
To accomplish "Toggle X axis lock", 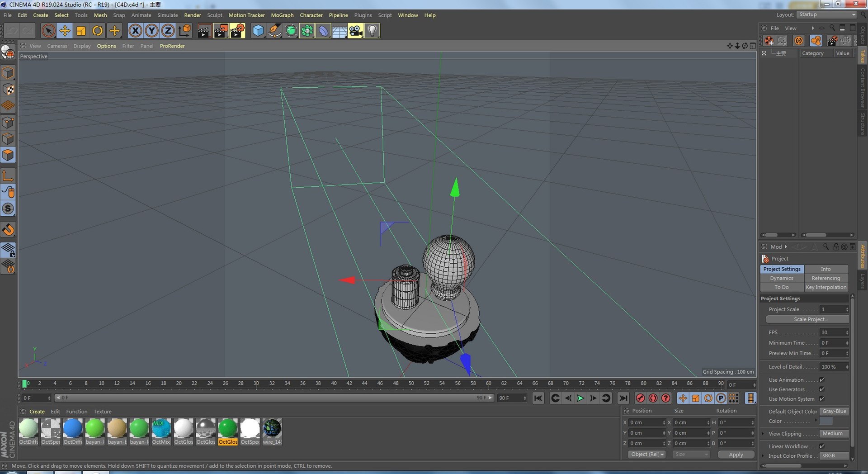I will tap(135, 31).
